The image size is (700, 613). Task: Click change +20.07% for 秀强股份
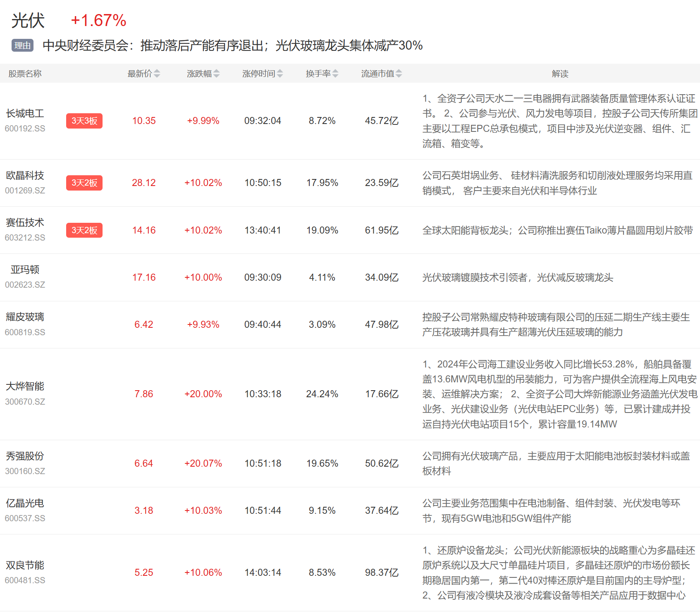click(x=203, y=463)
